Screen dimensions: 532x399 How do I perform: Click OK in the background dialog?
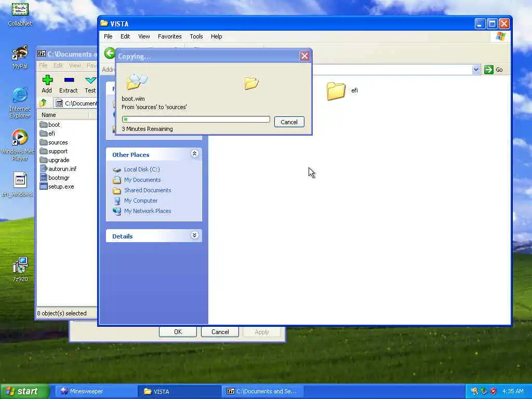[178, 332]
